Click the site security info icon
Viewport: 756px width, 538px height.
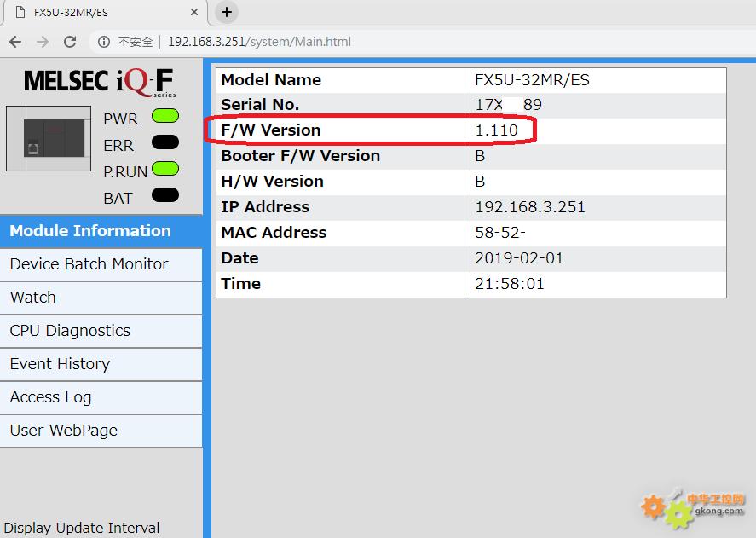pyautogui.click(x=104, y=42)
